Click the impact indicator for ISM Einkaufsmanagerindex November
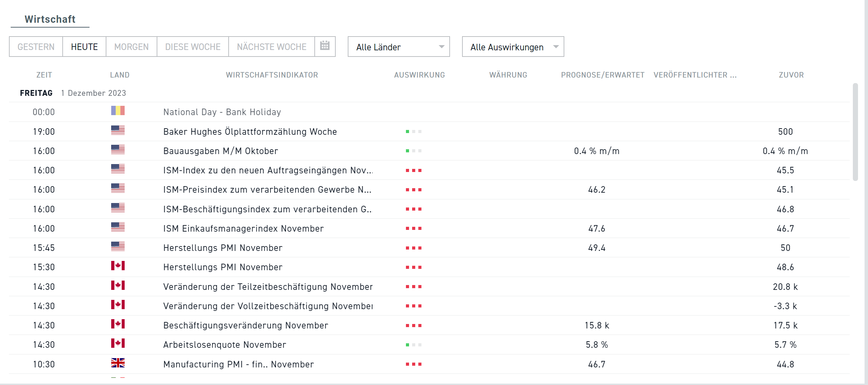 pos(414,228)
